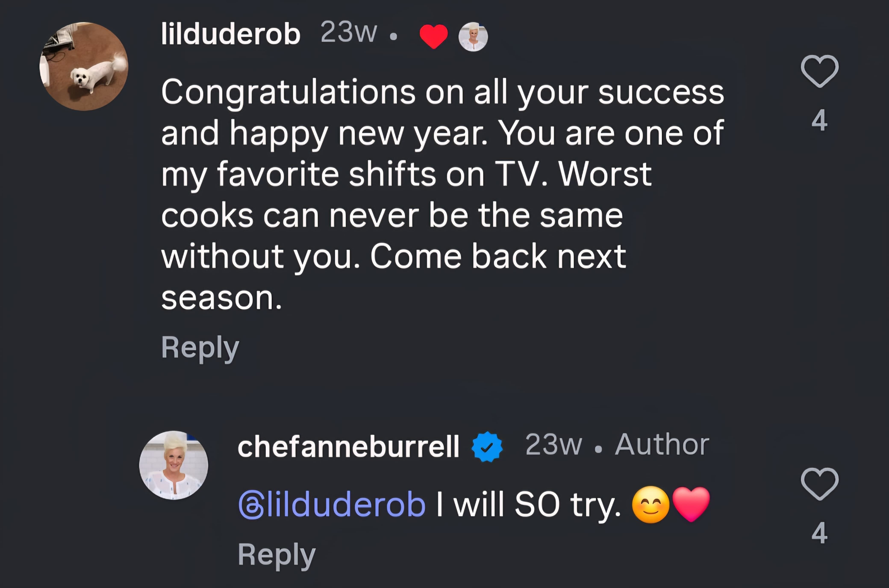The width and height of the screenshot is (889, 588).
Task: Open chefanneburrell's profile picture
Action: [x=174, y=465]
